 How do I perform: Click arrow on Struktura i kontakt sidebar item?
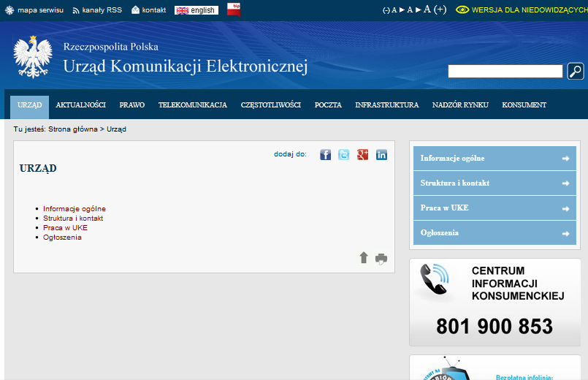[x=566, y=183]
